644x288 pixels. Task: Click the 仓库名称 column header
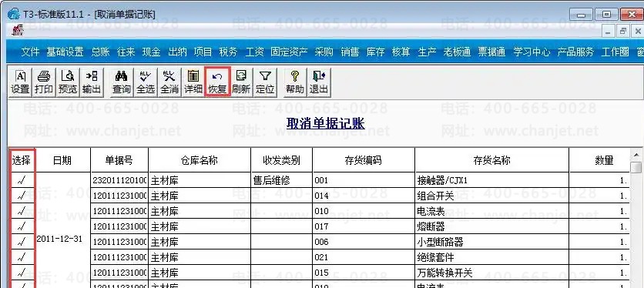tap(200, 160)
